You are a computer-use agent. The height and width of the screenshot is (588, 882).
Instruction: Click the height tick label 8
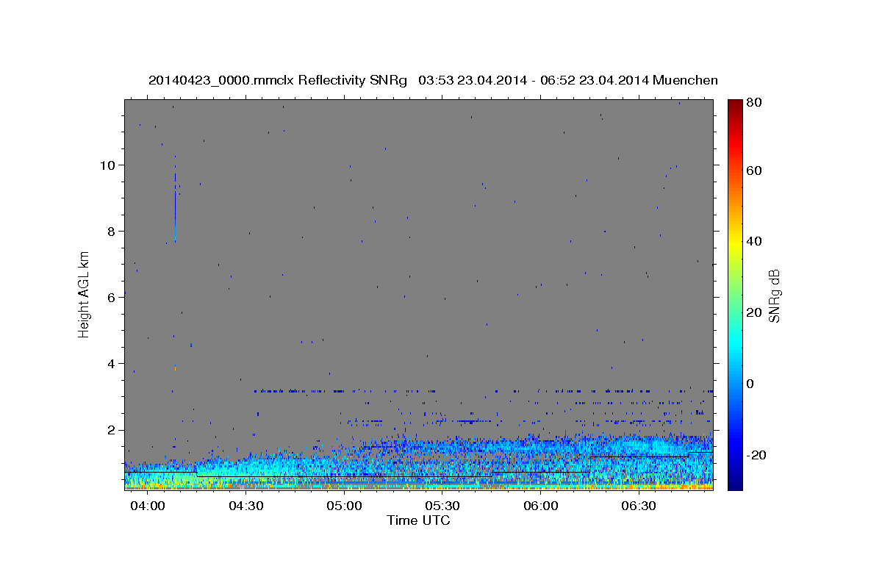point(112,231)
